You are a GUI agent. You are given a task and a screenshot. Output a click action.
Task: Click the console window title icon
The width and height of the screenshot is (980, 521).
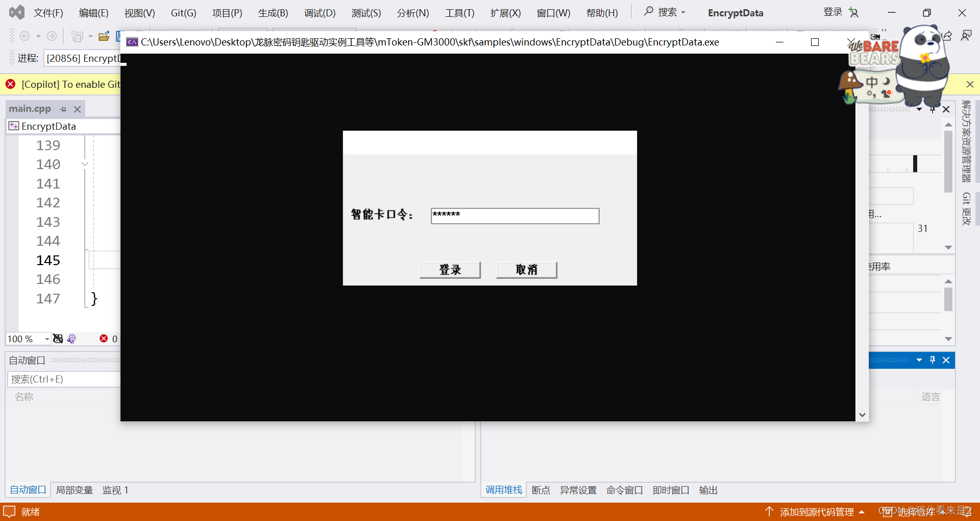click(132, 42)
